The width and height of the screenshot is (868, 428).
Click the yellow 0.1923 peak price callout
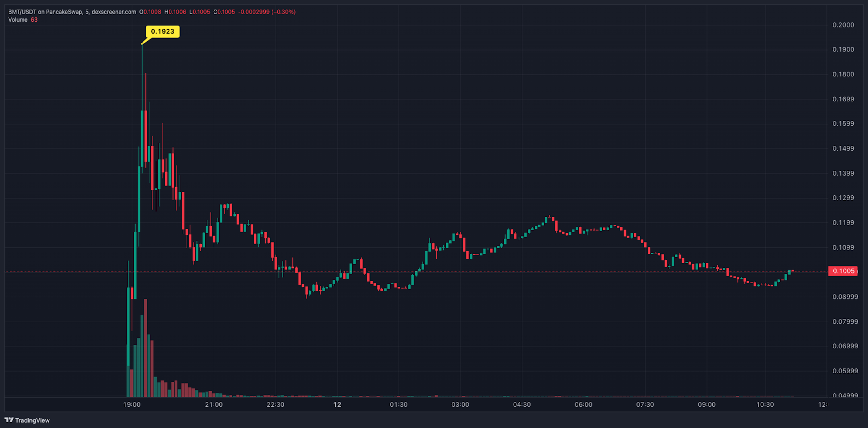tap(162, 31)
